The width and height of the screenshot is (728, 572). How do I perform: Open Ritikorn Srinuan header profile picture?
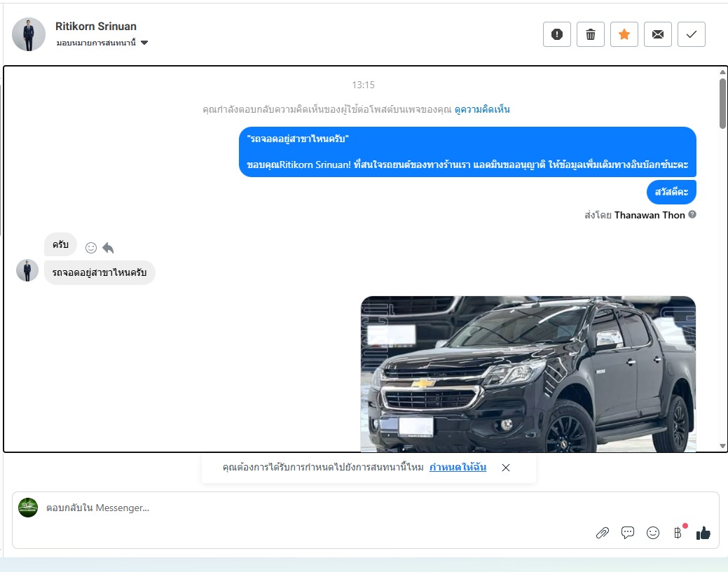click(29, 34)
